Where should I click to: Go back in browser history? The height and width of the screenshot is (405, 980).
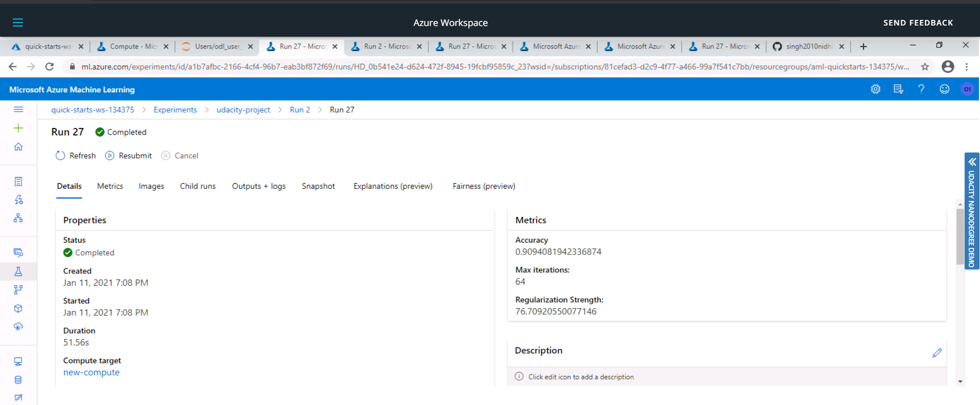click(x=13, y=66)
